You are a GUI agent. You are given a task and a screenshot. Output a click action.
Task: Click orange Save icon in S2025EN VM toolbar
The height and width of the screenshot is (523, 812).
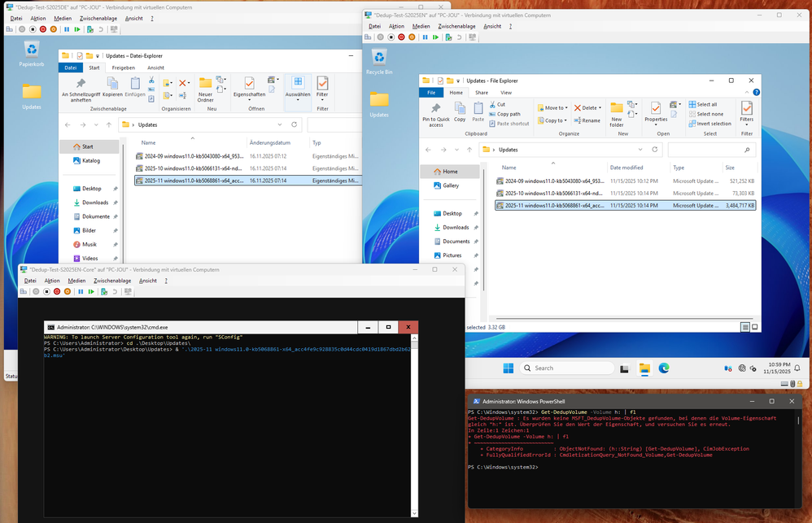(412, 37)
